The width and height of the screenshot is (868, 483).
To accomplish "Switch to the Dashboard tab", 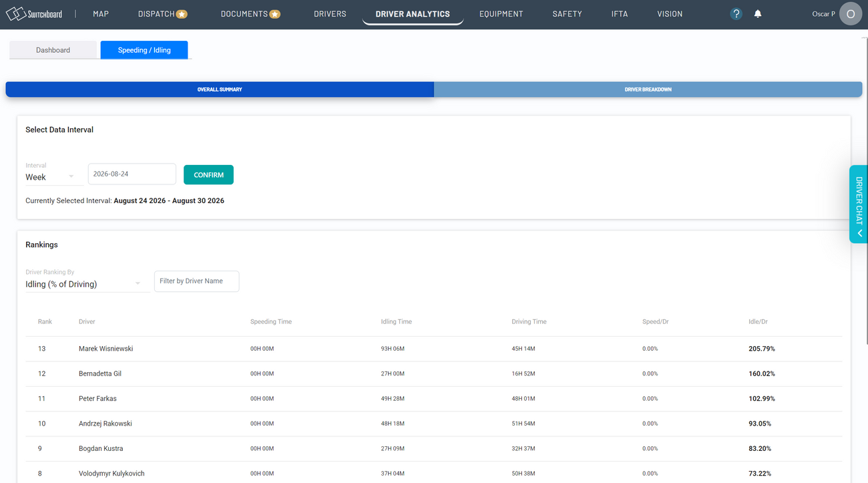I will click(53, 50).
